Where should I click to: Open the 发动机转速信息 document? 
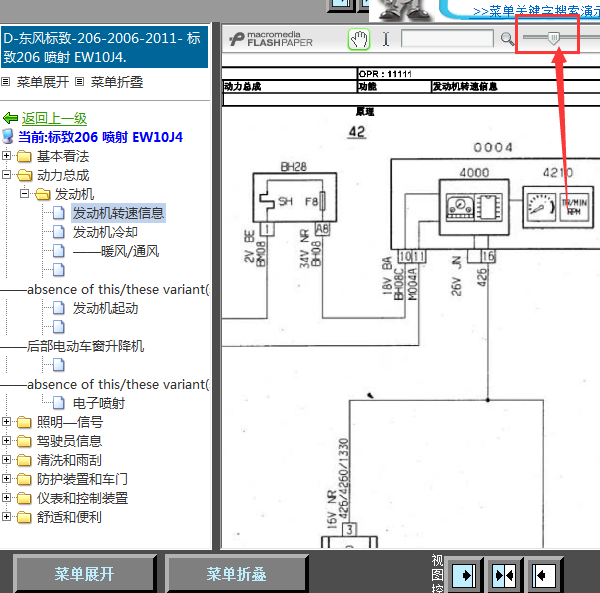coord(118,213)
